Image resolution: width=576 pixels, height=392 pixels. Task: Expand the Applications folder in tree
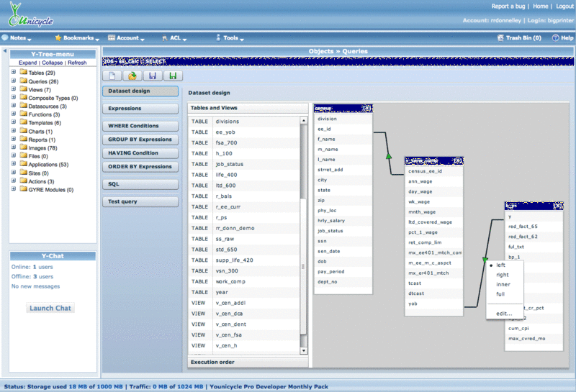[14, 165]
